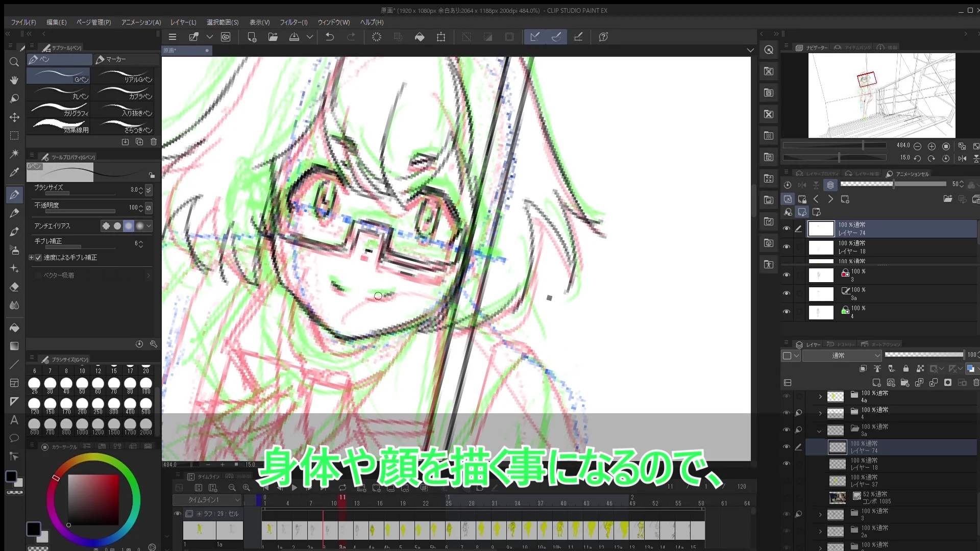
Task: Select the Zoom tool in the left toolbar
Action: tap(14, 62)
